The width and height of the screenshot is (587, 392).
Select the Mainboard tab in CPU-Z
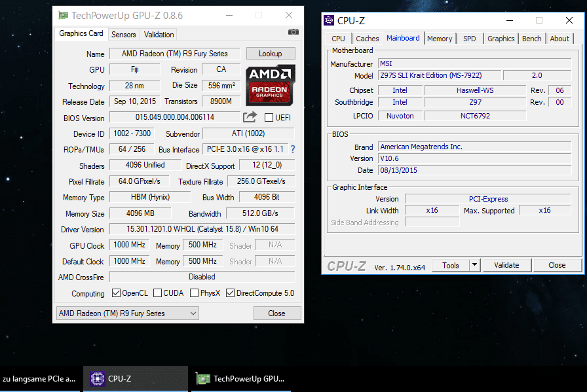403,38
